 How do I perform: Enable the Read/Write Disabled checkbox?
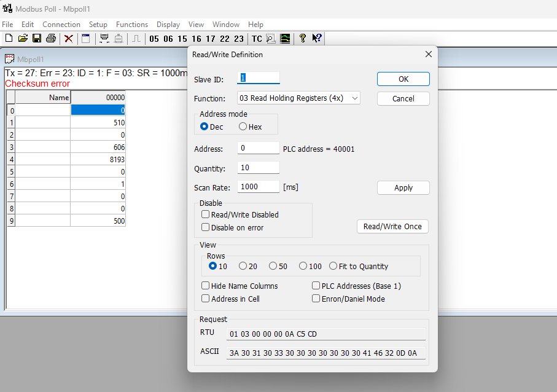coord(206,214)
